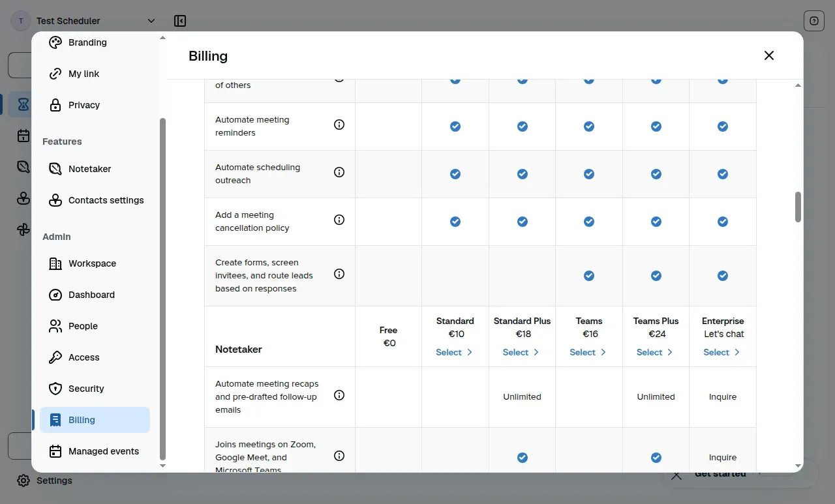Open info icon for meeting cancellation policy
The image size is (835, 504).
(x=339, y=220)
